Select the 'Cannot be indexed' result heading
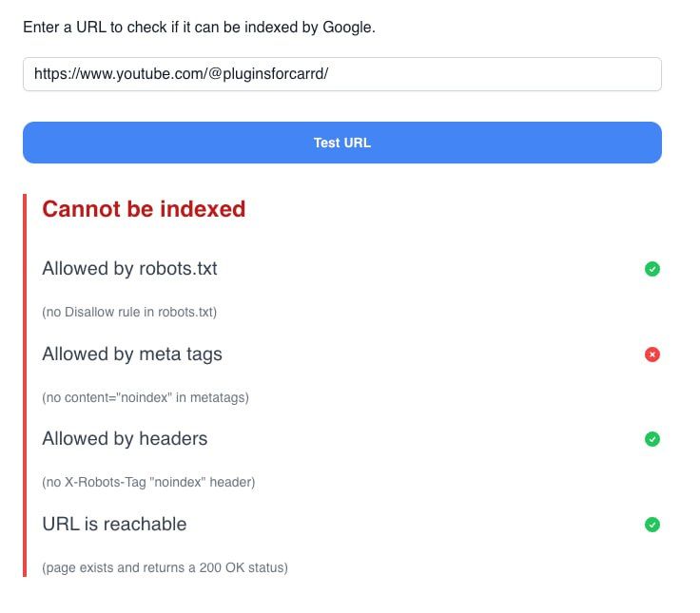The width and height of the screenshot is (700, 613). click(144, 209)
